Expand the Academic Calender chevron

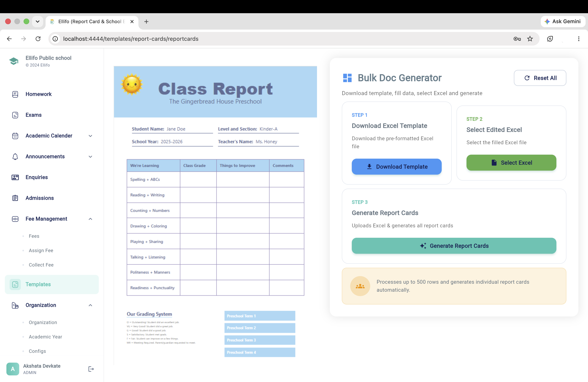(x=90, y=136)
